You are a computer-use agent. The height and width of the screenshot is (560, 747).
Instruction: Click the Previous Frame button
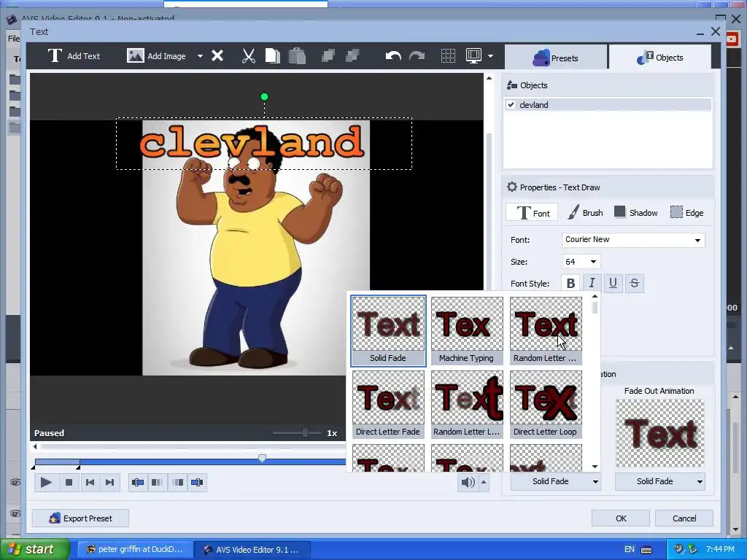click(90, 483)
